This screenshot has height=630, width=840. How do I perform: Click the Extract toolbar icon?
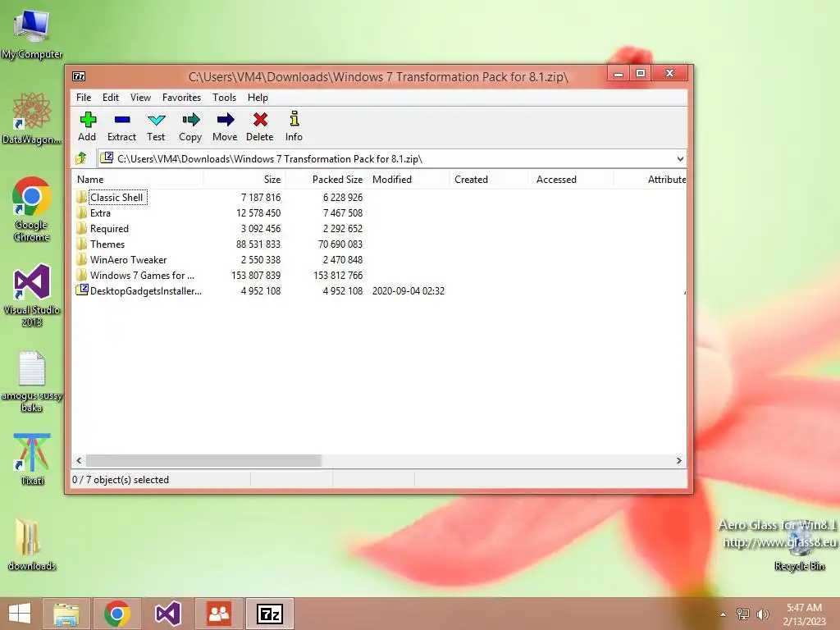tap(122, 120)
